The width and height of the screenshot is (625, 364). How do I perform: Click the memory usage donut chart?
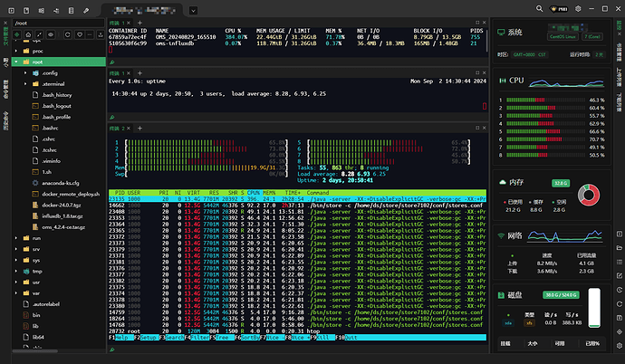[x=589, y=195]
